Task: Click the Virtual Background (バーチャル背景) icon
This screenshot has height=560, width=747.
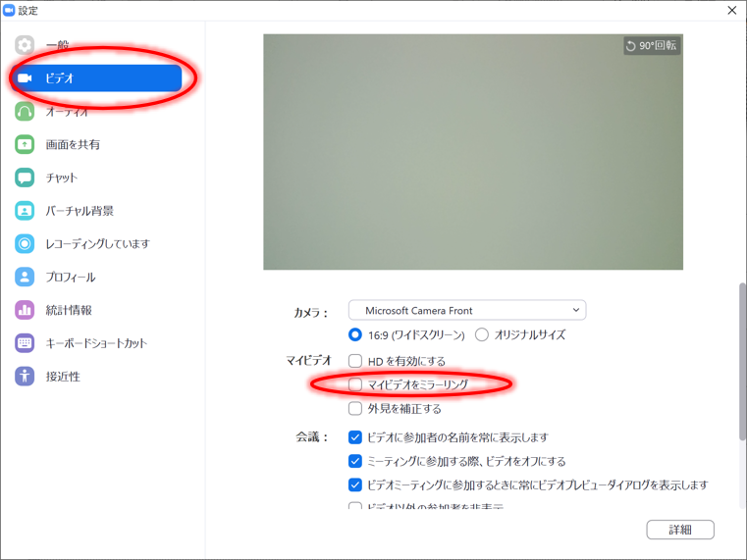Action: [25, 211]
